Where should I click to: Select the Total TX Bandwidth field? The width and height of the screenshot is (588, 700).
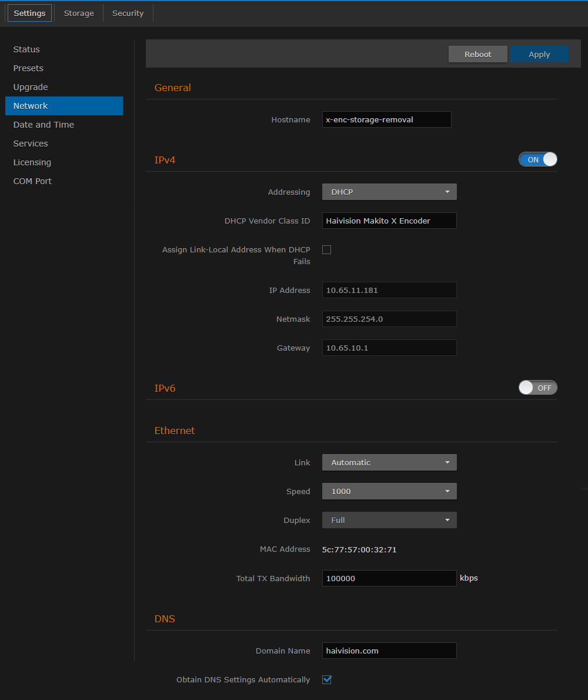click(x=389, y=578)
